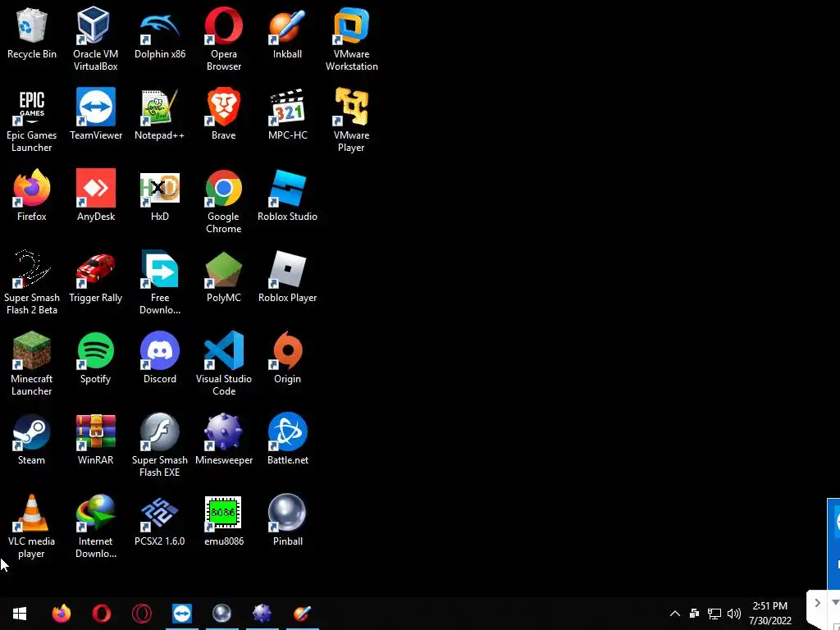Select the Trigger Rally desktop shortcut
The width and height of the screenshot is (840, 630).
pyautogui.click(x=95, y=277)
